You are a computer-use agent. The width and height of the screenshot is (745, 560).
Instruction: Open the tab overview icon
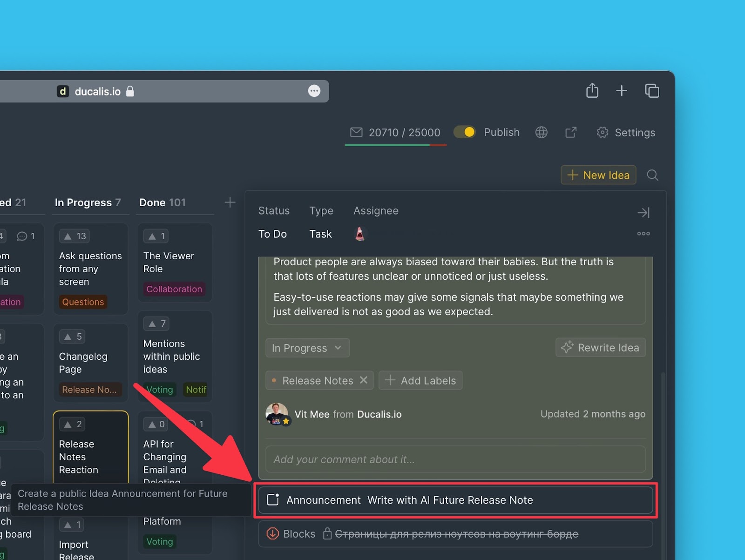click(652, 91)
